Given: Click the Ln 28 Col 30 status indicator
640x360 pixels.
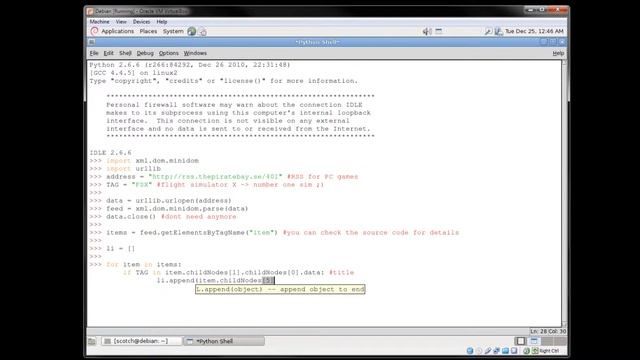Looking at the screenshot, I should click(547, 331).
